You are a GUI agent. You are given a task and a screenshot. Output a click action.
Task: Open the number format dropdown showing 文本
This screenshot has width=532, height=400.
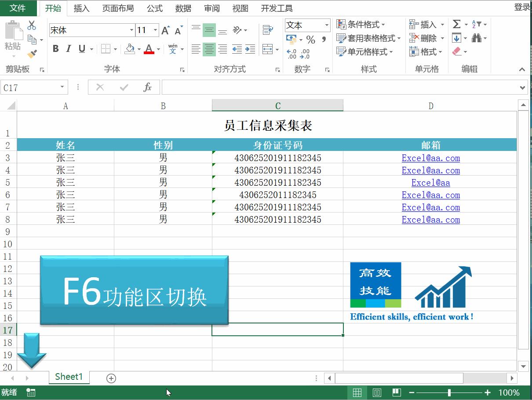click(x=326, y=25)
